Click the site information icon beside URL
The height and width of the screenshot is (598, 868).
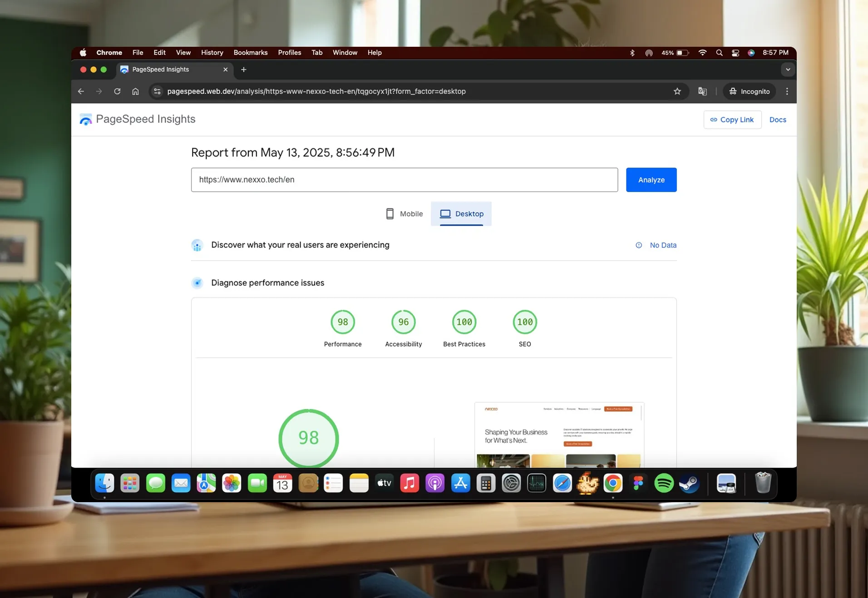pyautogui.click(x=157, y=91)
